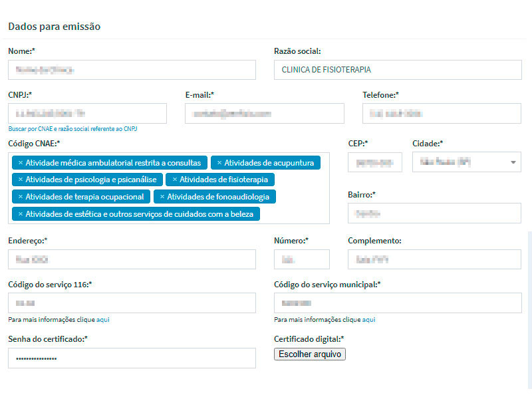Open the Cidade dropdown
Screen dimensions: 532x399
(466, 162)
